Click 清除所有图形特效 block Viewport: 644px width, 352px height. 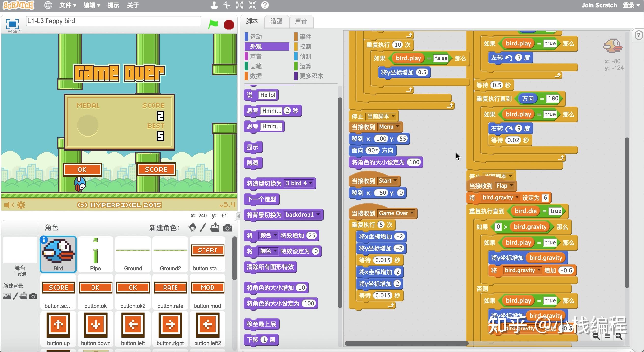click(x=270, y=267)
